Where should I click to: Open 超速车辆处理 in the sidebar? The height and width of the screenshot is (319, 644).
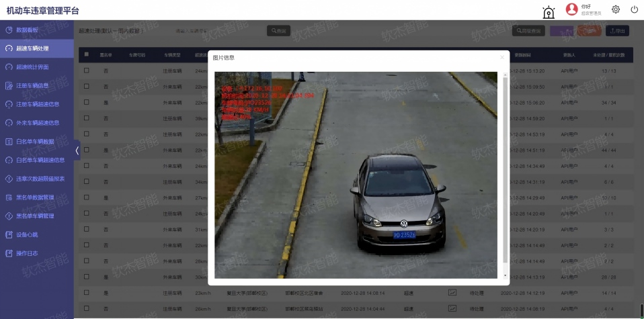[37, 48]
